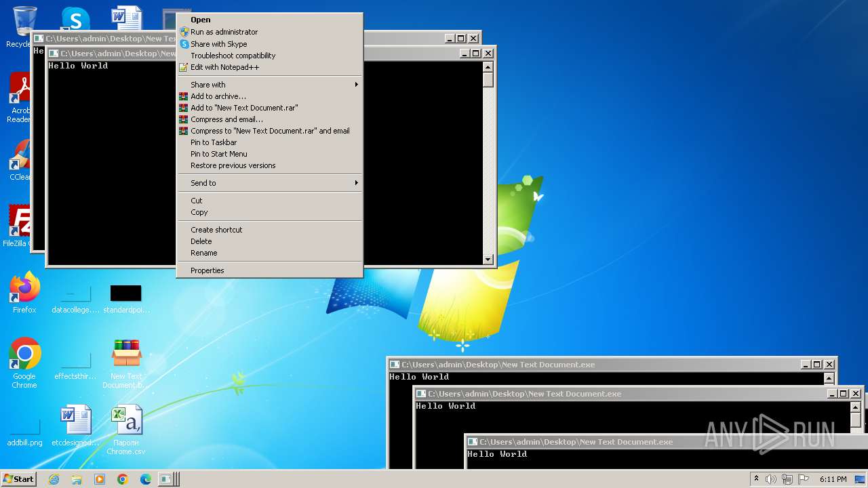Open Windows Explorer from taskbar

[77, 479]
